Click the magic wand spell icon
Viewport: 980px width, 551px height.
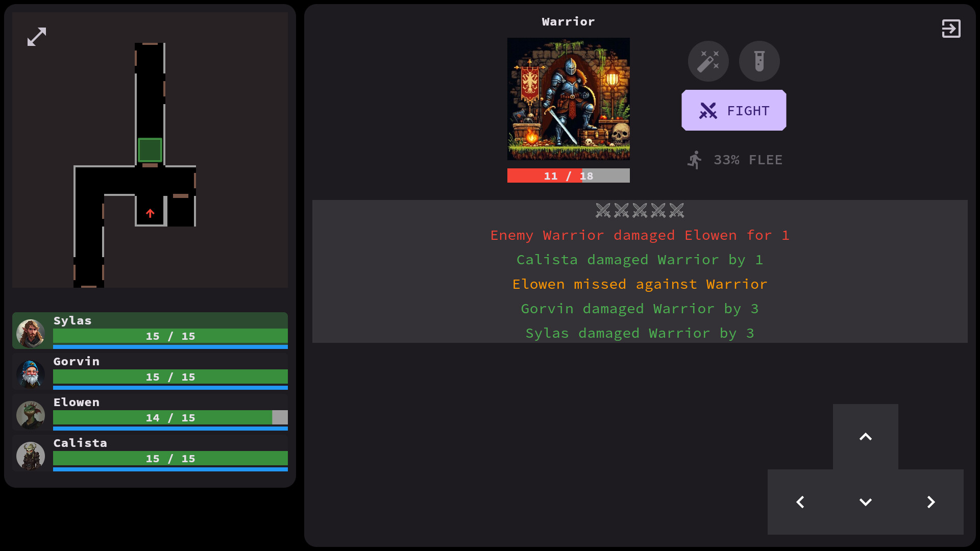[708, 61]
